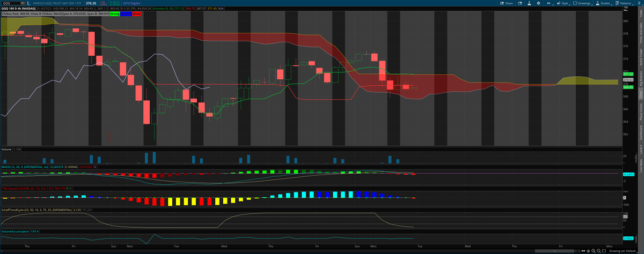
Task: Open the Studies menu
Action: 603,3
